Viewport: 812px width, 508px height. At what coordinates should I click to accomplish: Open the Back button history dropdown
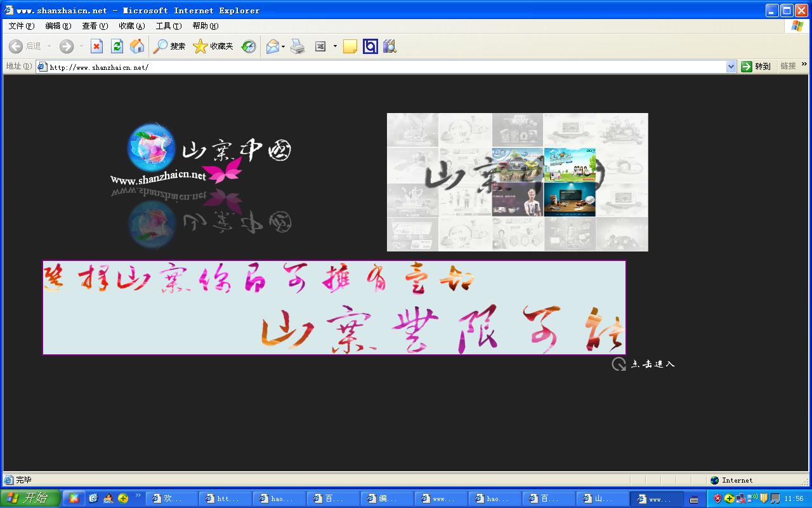[x=49, y=46]
